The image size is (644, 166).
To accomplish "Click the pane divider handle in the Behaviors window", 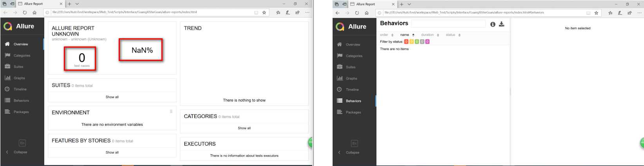I will [510, 92].
